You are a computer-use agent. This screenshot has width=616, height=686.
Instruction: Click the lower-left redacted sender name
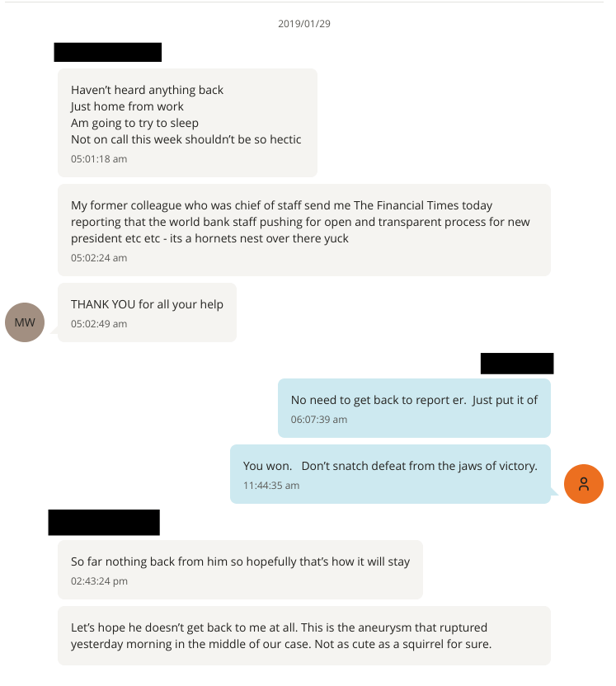104,522
